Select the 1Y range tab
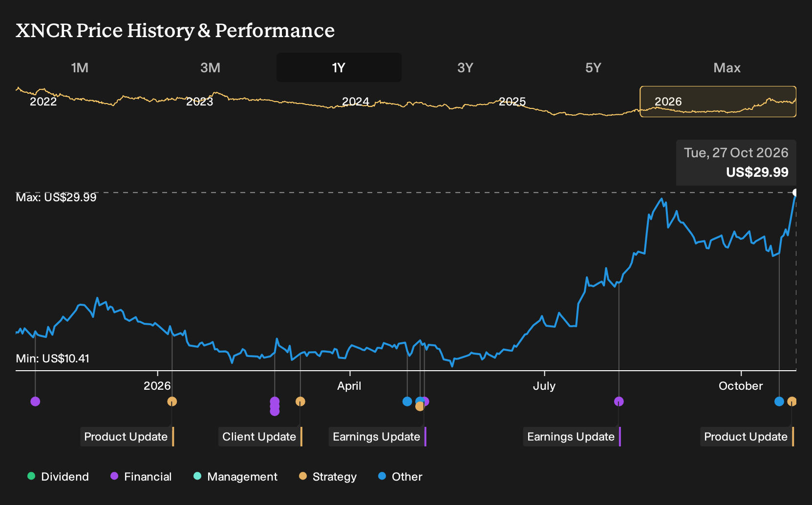Viewport: 812px width, 505px height. (339, 67)
